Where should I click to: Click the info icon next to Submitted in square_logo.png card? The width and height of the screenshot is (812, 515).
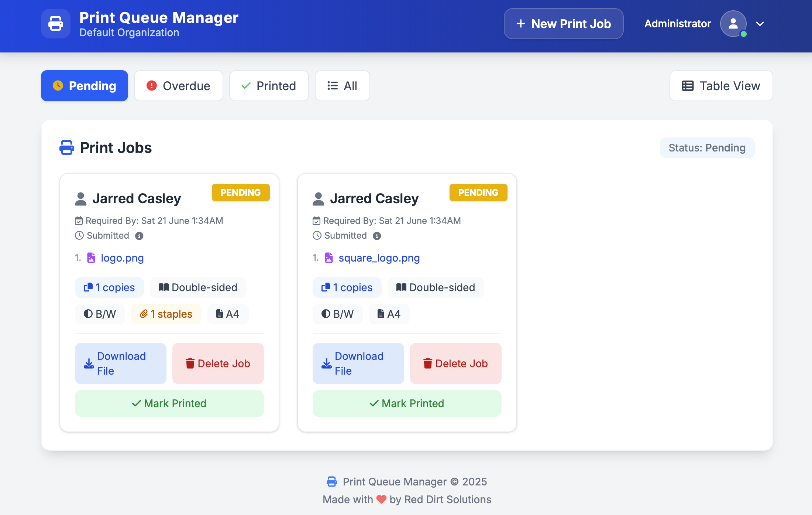coord(377,236)
